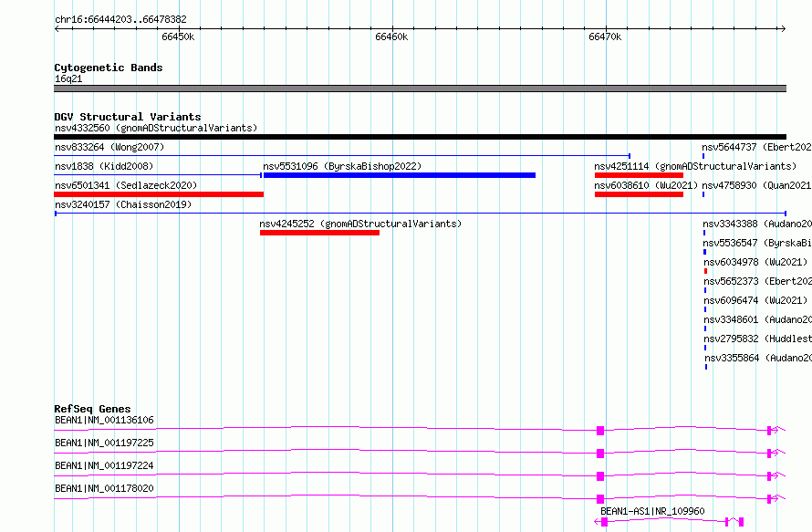This screenshot has height=532, width=812.
Task: Open the nsv4332560 (gnomADStructuralVariants) label
Action: (x=156, y=128)
